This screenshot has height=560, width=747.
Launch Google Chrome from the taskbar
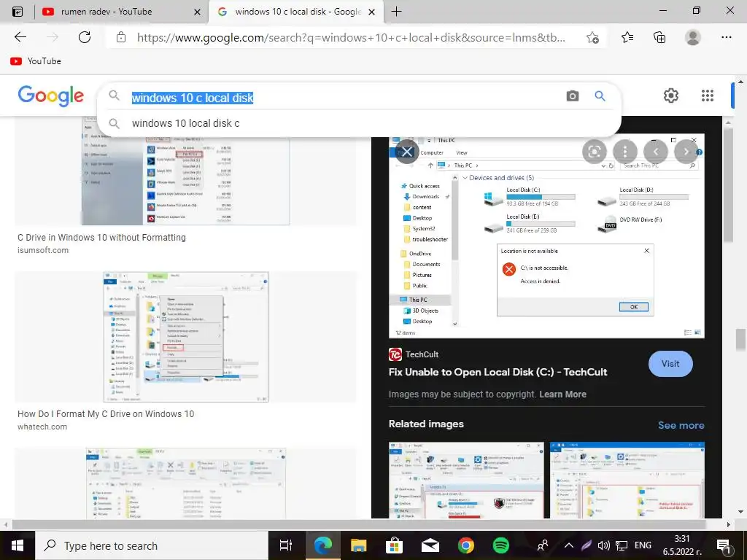point(465,545)
